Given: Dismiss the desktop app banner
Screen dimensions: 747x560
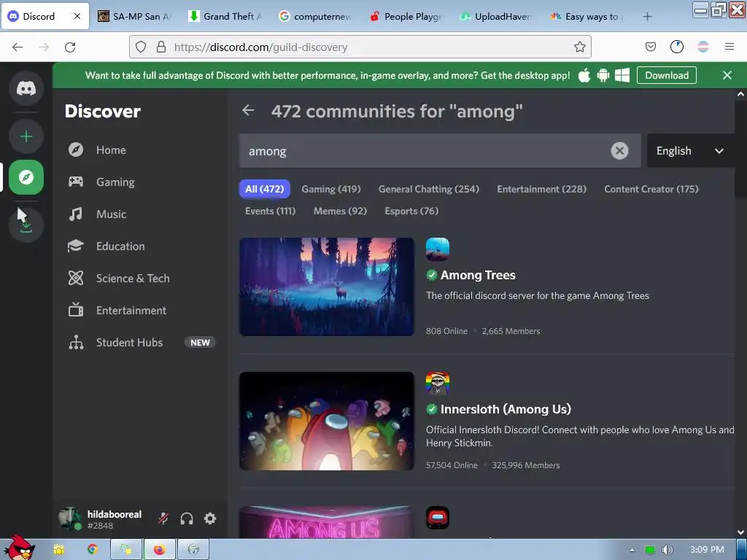Looking at the screenshot, I should coord(727,75).
